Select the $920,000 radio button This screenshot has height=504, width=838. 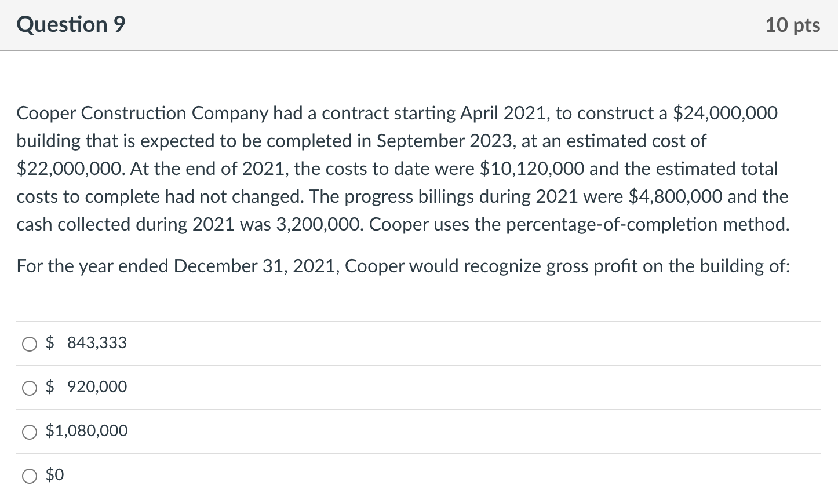pyautogui.click(x=29, y=388)
